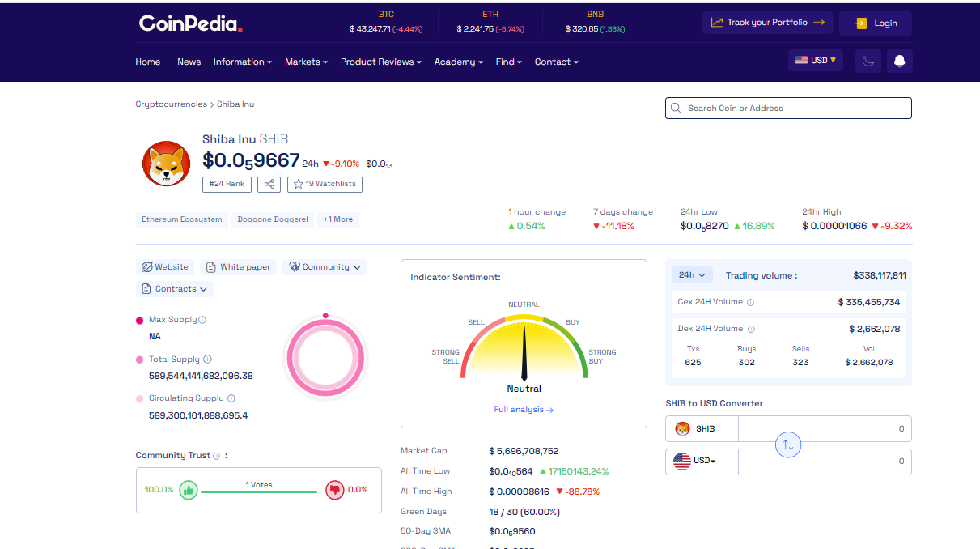Click the SHIB amount input field

(824, 429)
